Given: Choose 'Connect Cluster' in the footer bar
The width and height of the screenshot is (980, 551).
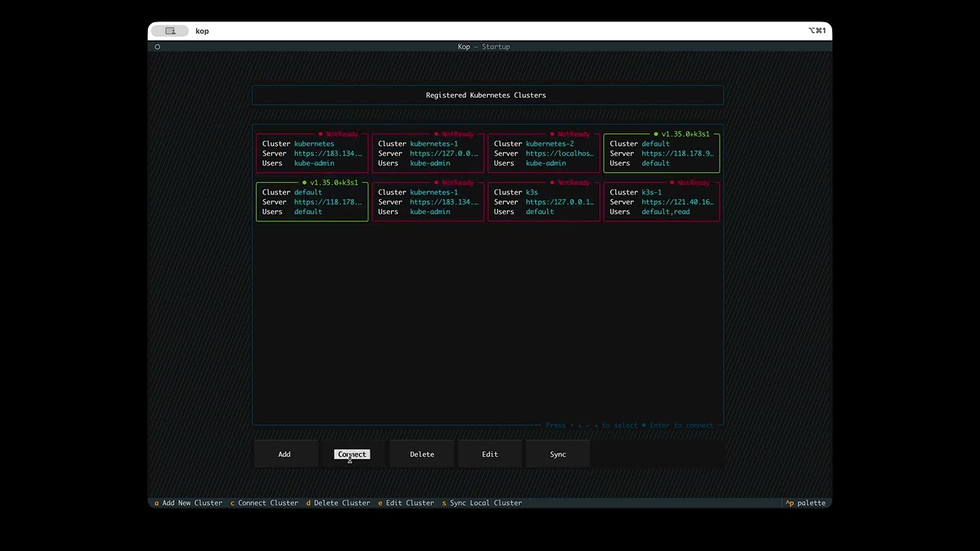Looking at the screenshot, I should pos(264,503).
